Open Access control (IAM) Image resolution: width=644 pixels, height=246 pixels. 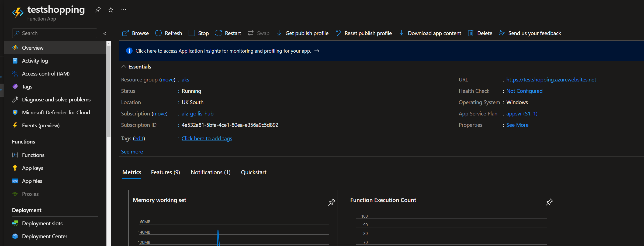(x=56, y=74)
